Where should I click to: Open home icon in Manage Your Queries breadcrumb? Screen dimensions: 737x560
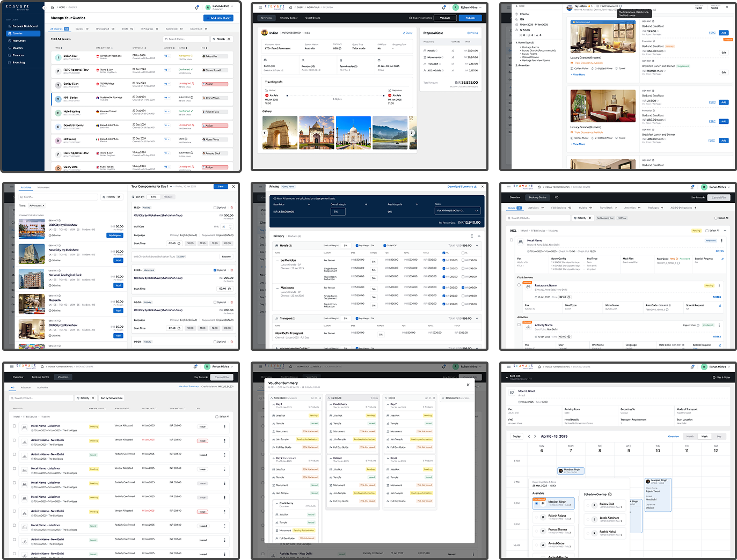(52, 8)
